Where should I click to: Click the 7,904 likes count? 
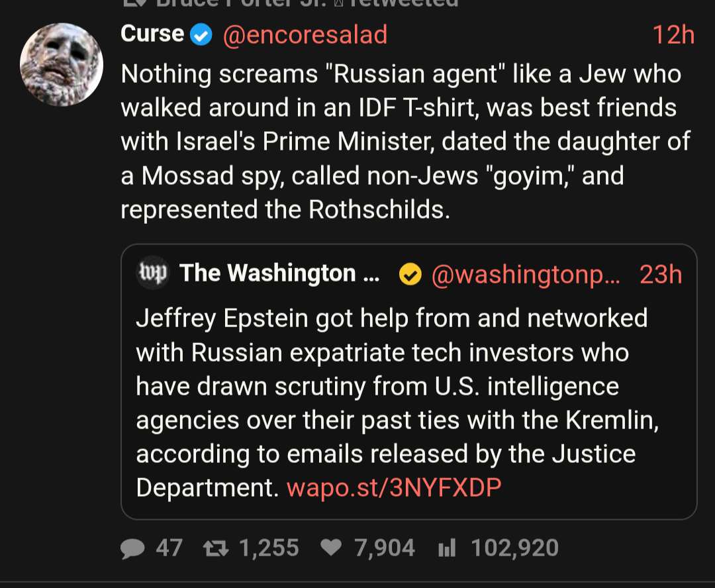click(x=385, y=548)
